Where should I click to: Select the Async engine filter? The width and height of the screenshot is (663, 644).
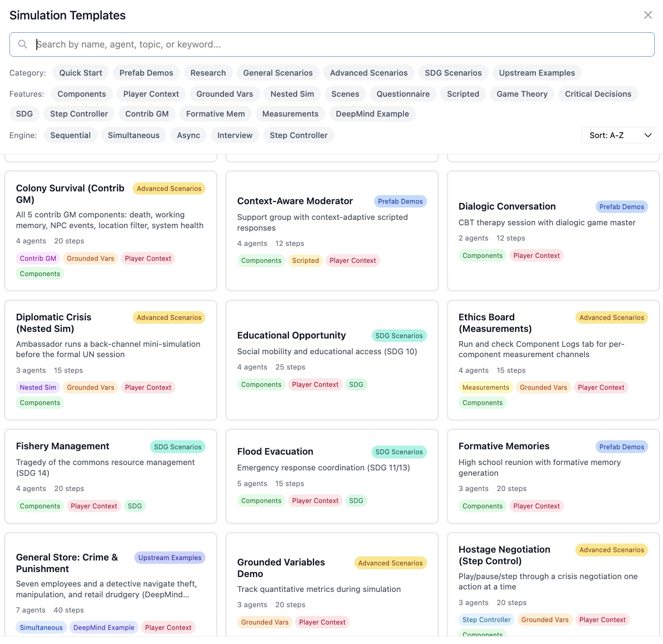[x=188, y=135]
